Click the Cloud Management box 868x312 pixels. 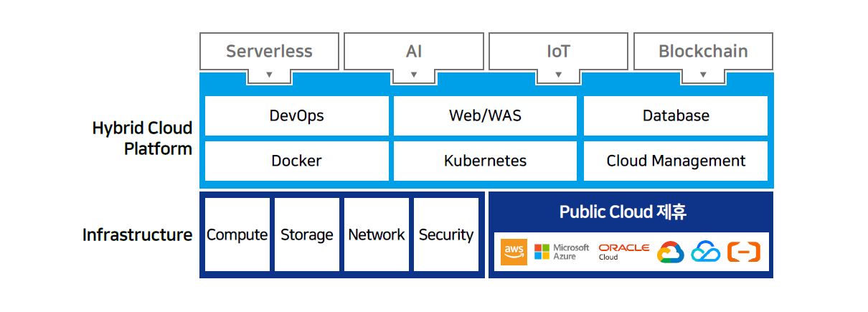[x=676, y=161]
